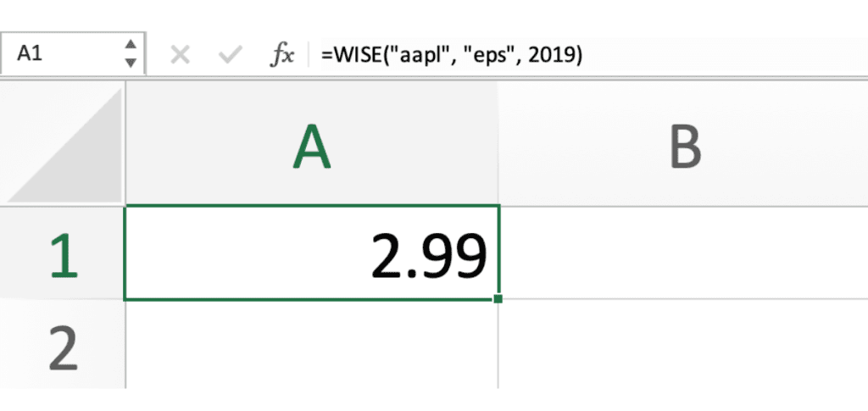This screenshot has width=868, height=411.
Task: Select empty cell A2
Action: coord(311,344)
